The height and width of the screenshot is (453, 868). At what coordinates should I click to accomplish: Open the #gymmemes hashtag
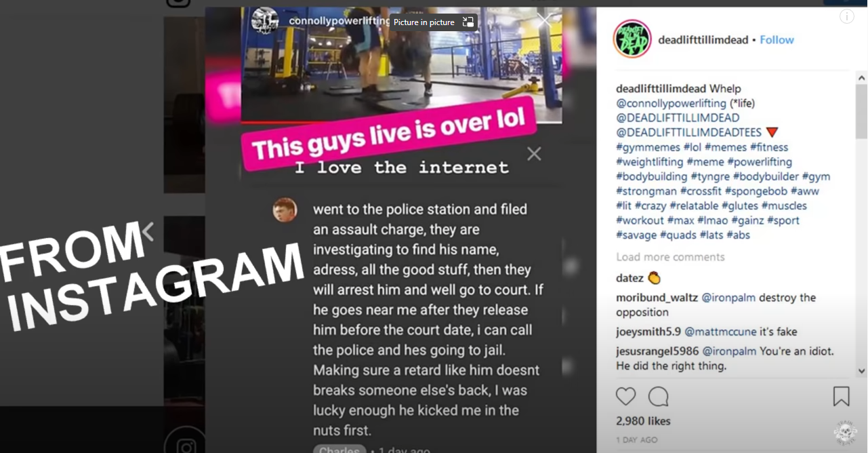[x=648, y=147]
